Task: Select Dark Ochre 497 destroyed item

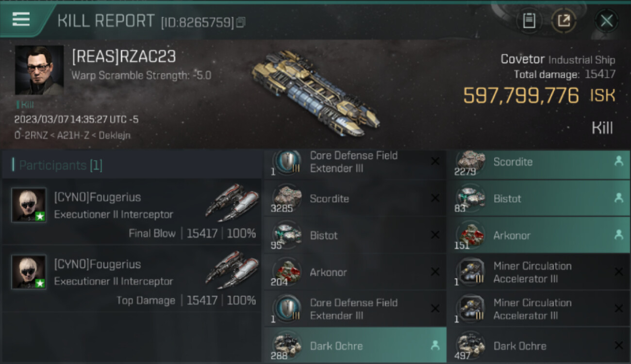Action: 538,345
